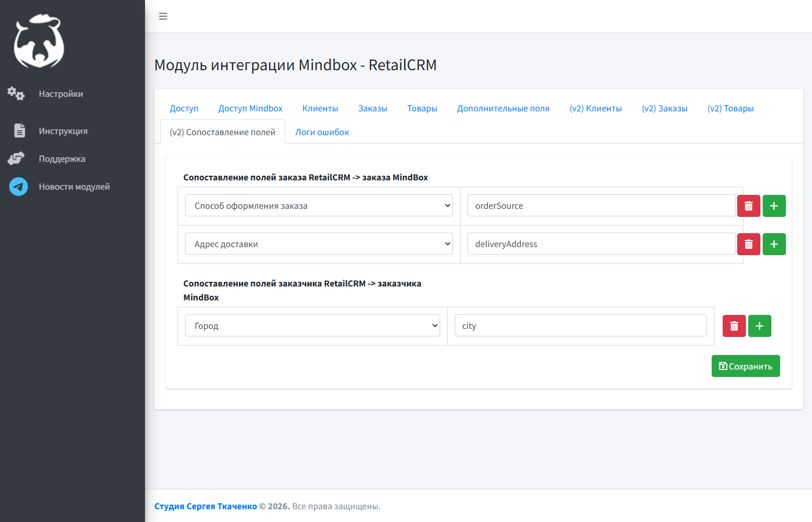The height and width of the screenshot is (522, 812).
Task: Switch to the Доступ tab
Action: tap(184, 108)
